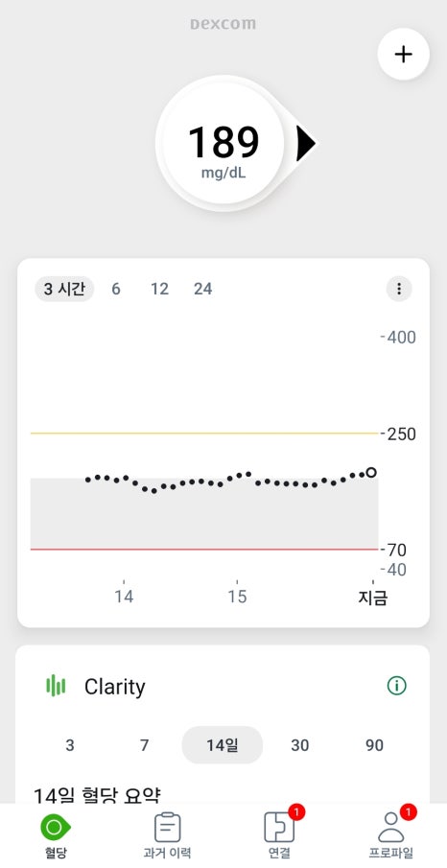This screenshot has width=447, height=868.
Task: Switch chart to 6-hour range
Action: pyautogui.click(x=116, y=289)
